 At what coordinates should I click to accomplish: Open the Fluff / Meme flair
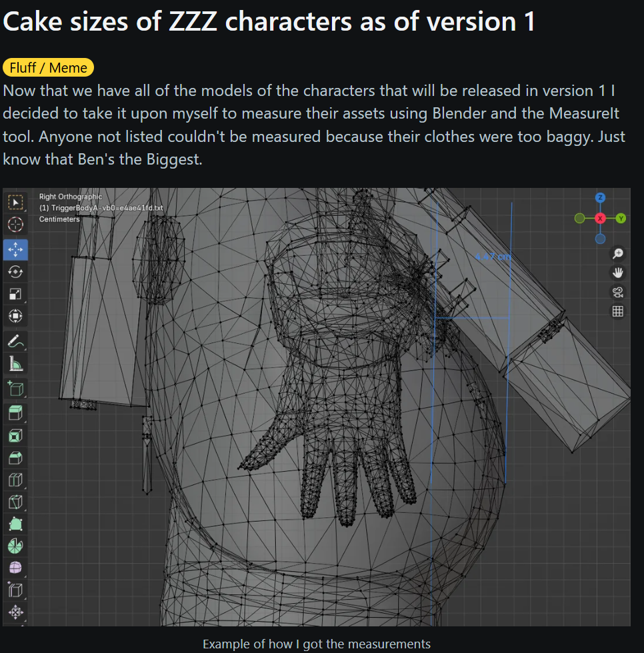coord(48,67)
